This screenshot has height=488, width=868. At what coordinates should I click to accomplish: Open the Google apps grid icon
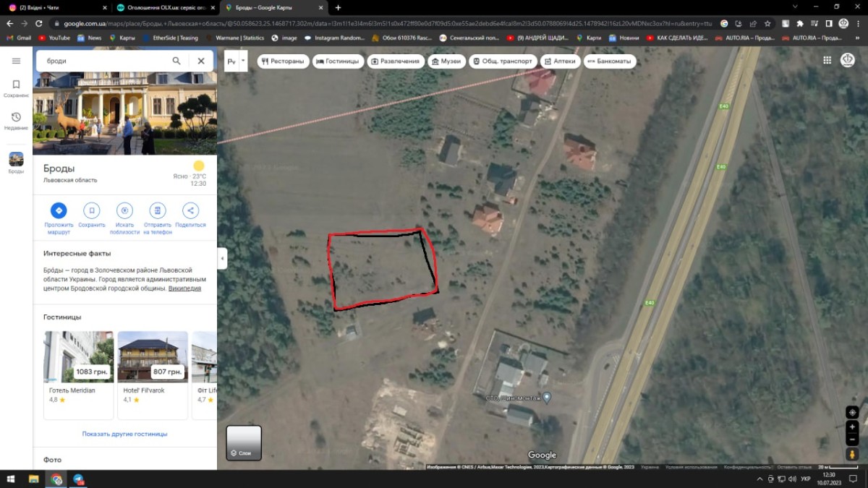point(827,61)
